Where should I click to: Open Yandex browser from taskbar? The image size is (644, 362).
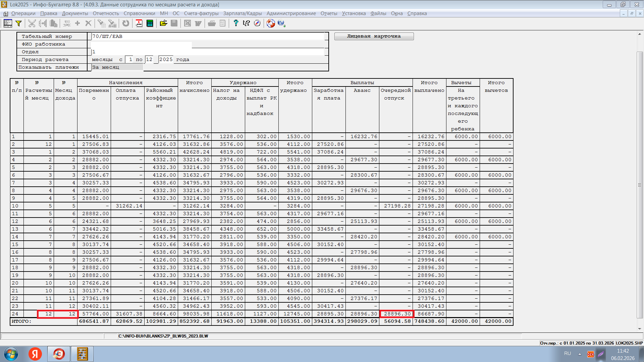pos(35,354)
